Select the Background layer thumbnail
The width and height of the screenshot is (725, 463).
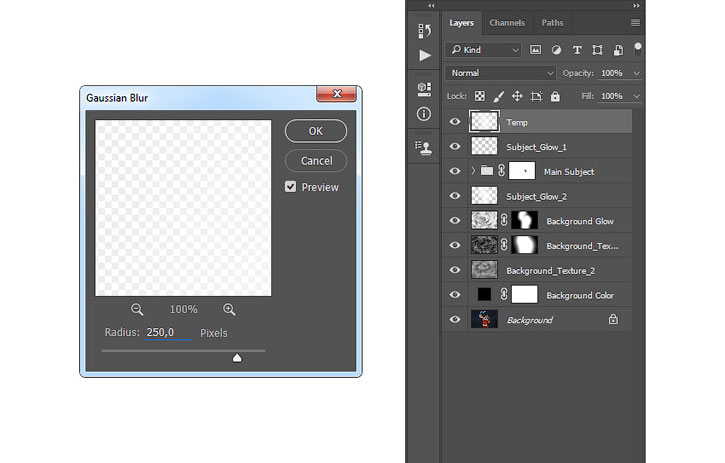[x=484, y=319]
